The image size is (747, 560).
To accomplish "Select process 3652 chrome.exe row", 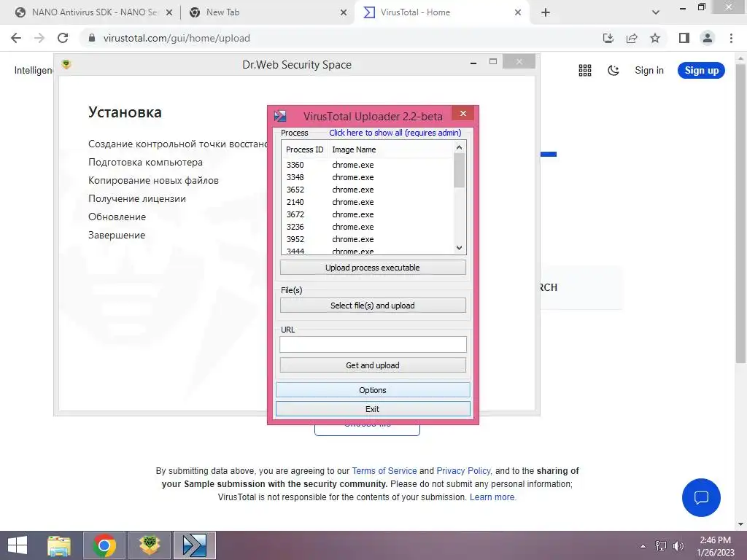I will coord(367,190).
